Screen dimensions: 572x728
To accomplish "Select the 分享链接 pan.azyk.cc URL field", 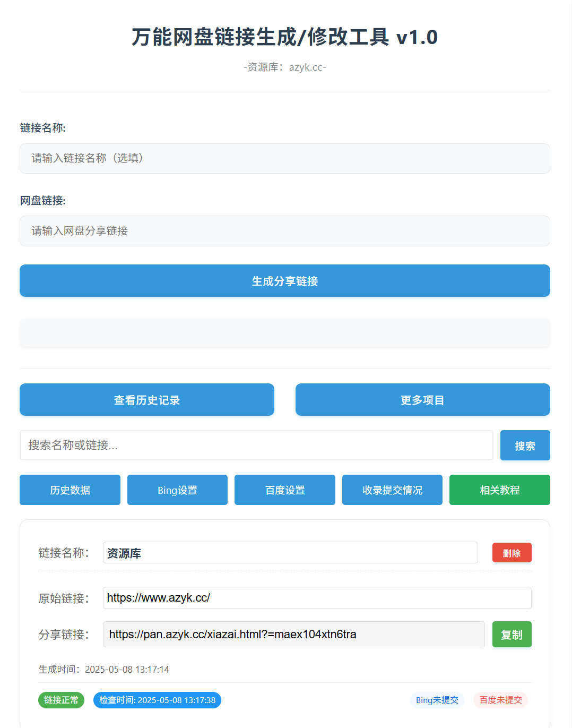I will 293,635.
